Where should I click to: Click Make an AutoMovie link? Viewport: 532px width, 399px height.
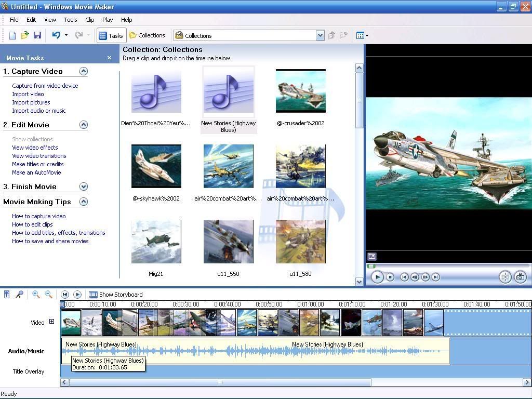coord(36,172)
